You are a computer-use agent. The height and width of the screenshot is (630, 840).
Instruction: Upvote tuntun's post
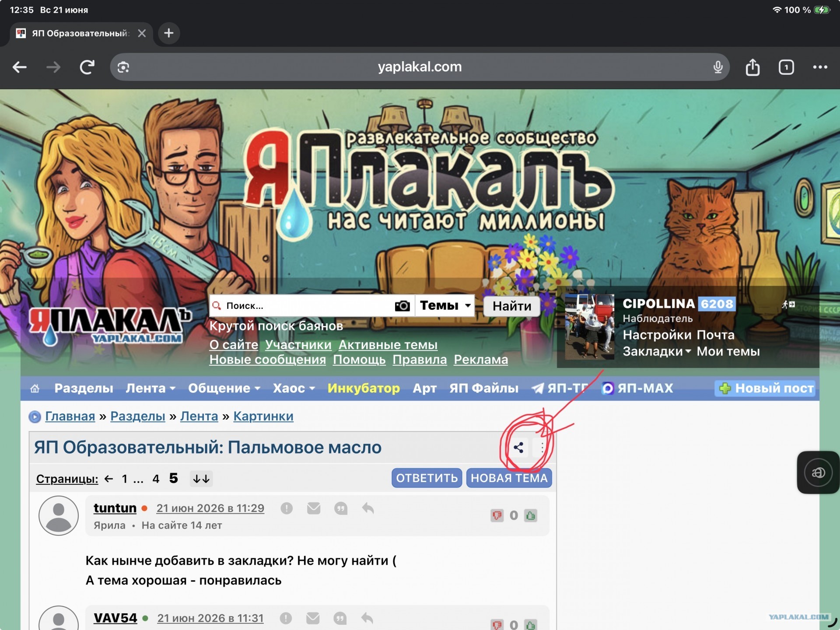(x=531, y=515)
